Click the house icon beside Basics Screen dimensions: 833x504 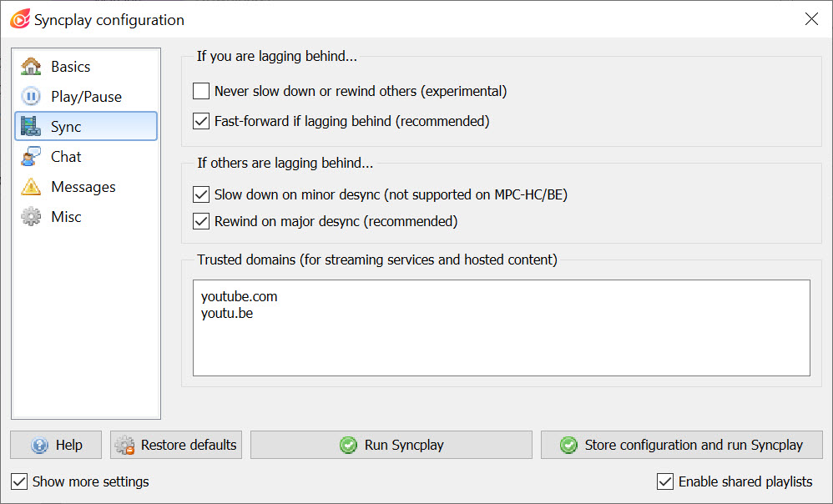point(31,67)
